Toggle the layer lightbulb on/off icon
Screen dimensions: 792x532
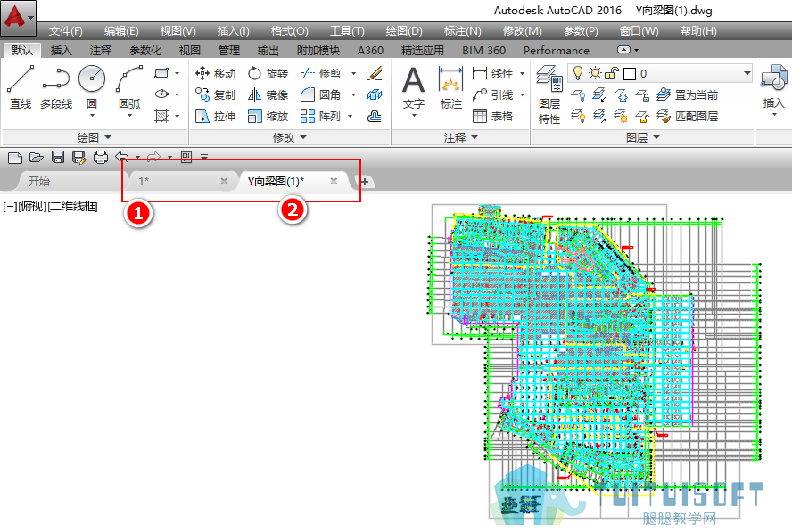tap(578, 74)
